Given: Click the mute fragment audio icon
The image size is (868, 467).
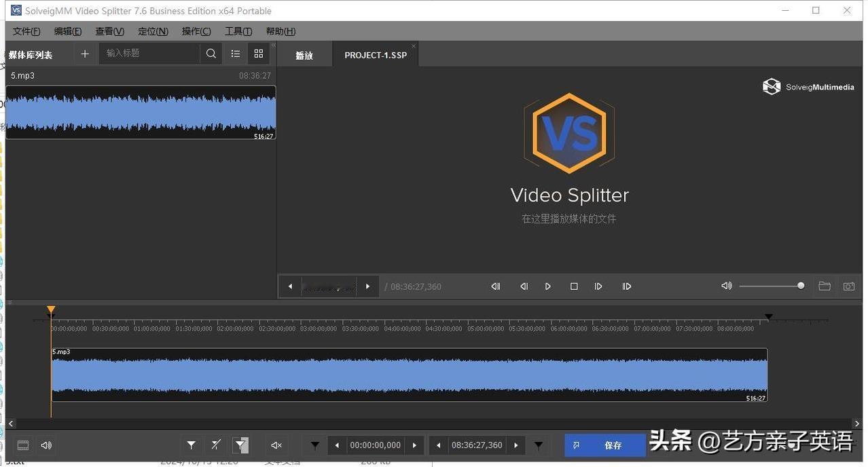Looking at the screenshot, I should click(276, 445).
